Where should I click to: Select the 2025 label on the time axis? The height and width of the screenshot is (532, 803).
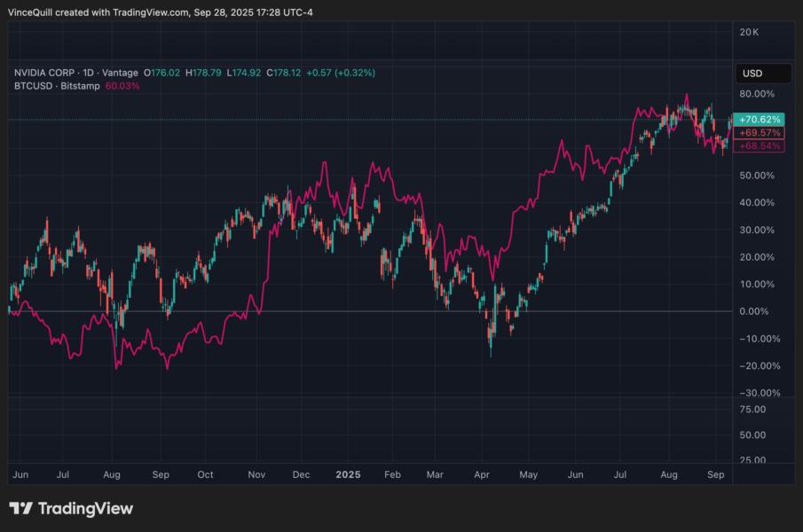point(348,475)
